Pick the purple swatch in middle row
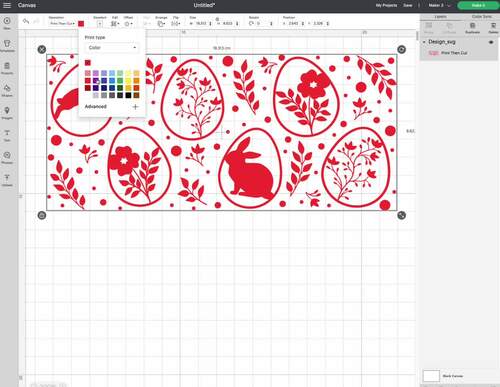Viewport: 500px width, 387px height. coord(96,81)
